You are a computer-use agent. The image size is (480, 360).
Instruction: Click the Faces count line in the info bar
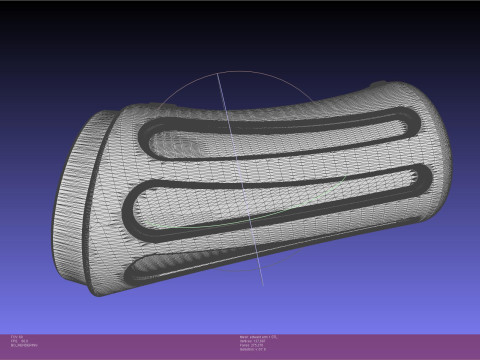252,345
